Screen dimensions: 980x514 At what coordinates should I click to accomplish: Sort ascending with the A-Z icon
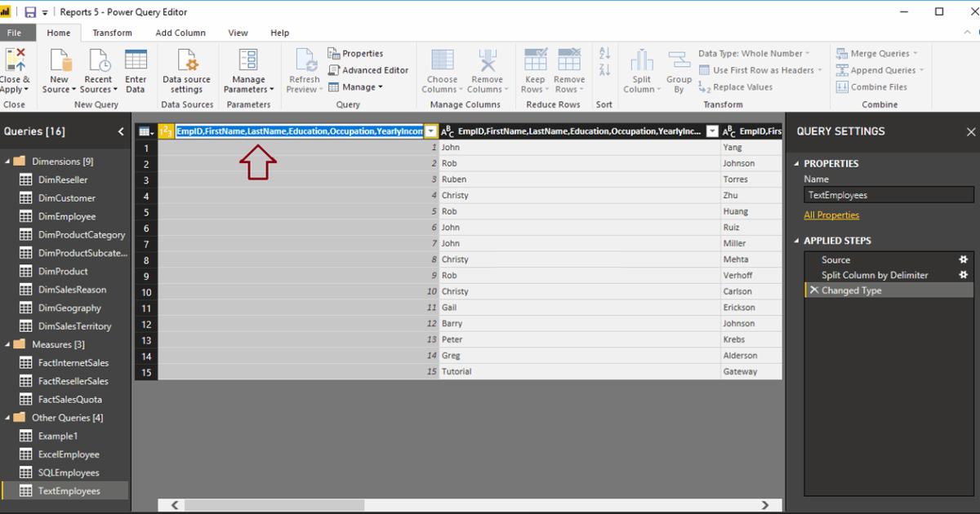pos(605,53)
